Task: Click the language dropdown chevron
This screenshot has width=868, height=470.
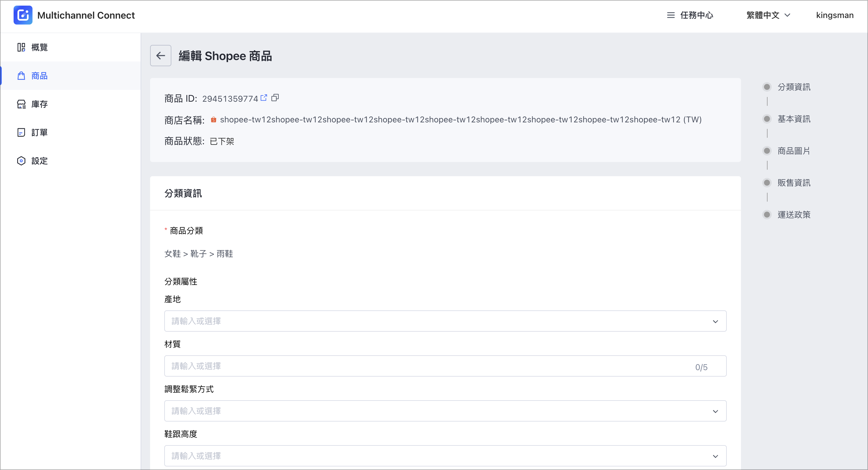Action: (x=787, y=15)
